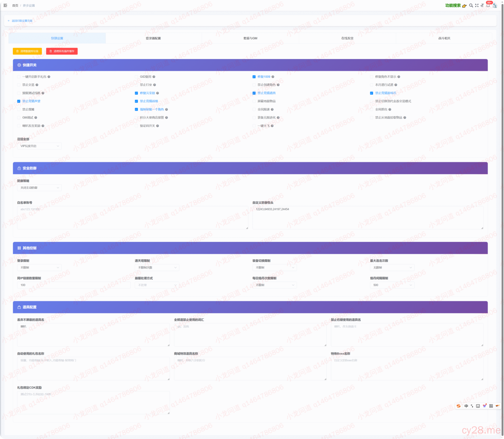This screenshot has width=504, height=439.
Task: Enable the 禁止交易 checkbox
Action: tap(19, 85)
